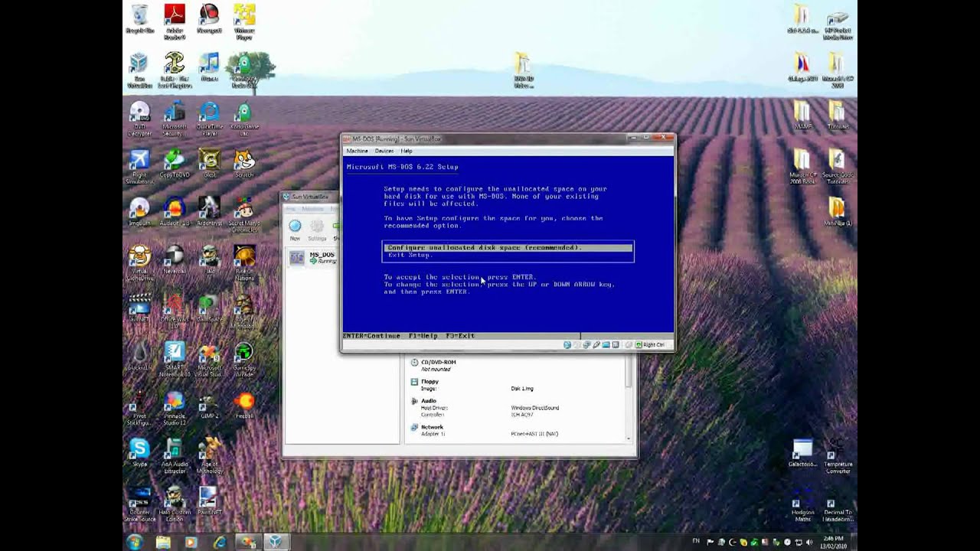The width and height of the screenshot is (980, 551).
Task: Click the Audio section link in details pane
Action: pos(428,400)
